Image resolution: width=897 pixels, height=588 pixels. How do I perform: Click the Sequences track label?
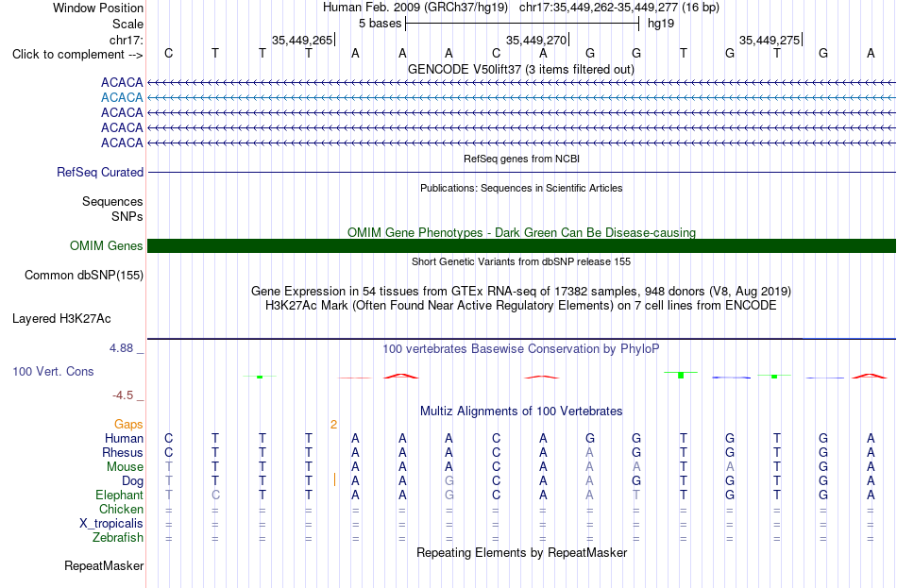[112, 201]
